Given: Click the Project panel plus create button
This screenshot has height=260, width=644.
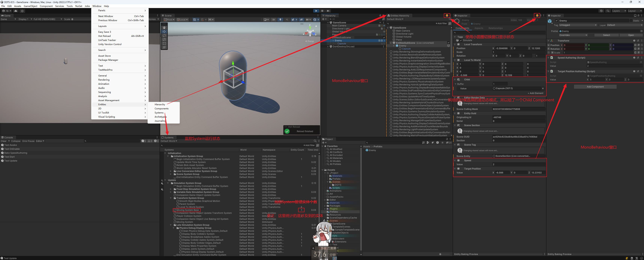Looking at the screenshot, I should point(324,143).
